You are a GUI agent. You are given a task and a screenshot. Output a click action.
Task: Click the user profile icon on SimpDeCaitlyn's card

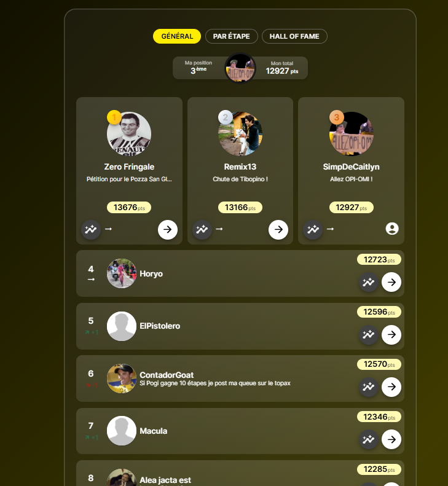pyautogui.click(x=392, y=229)
